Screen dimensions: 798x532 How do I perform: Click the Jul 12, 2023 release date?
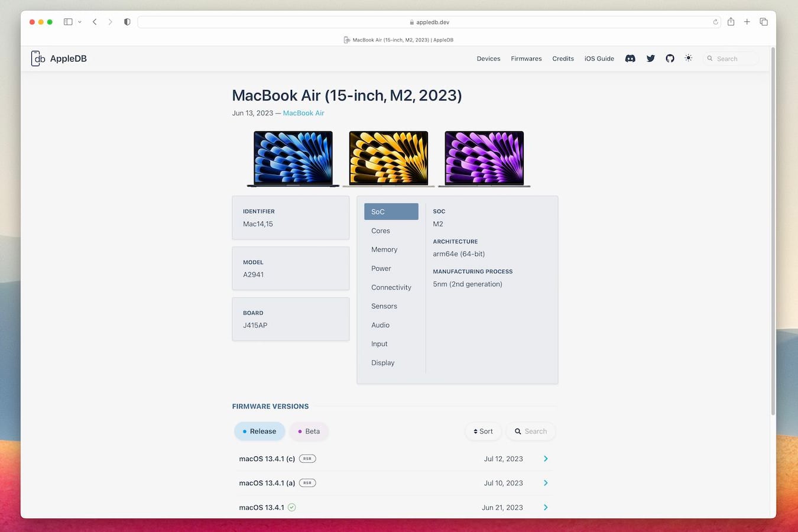pyautogui.click(x=504, y=459)
